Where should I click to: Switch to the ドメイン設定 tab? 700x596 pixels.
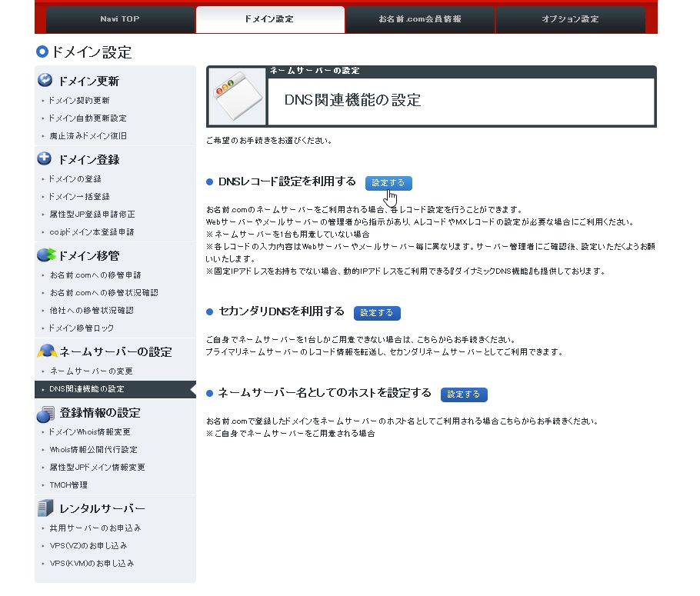pos(270,19)
